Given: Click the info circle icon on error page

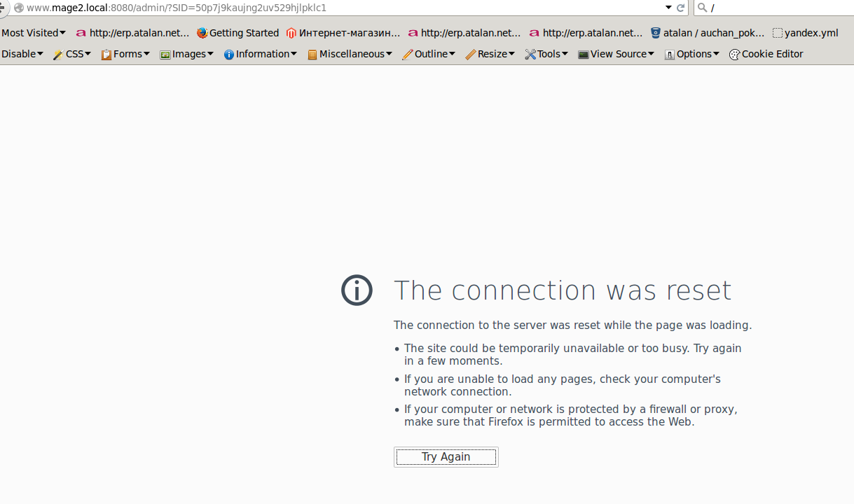Looking at the screenshot, I should (357, 290).
